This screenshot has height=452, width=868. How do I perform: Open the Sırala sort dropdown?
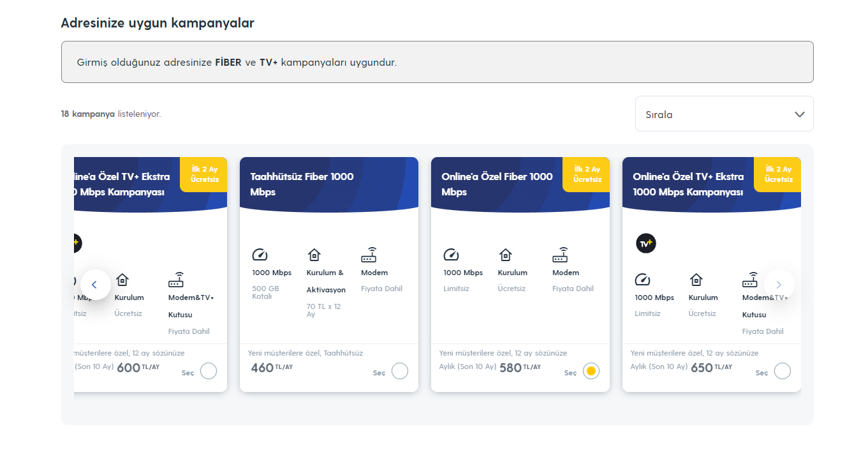click(x=724, y=114)
